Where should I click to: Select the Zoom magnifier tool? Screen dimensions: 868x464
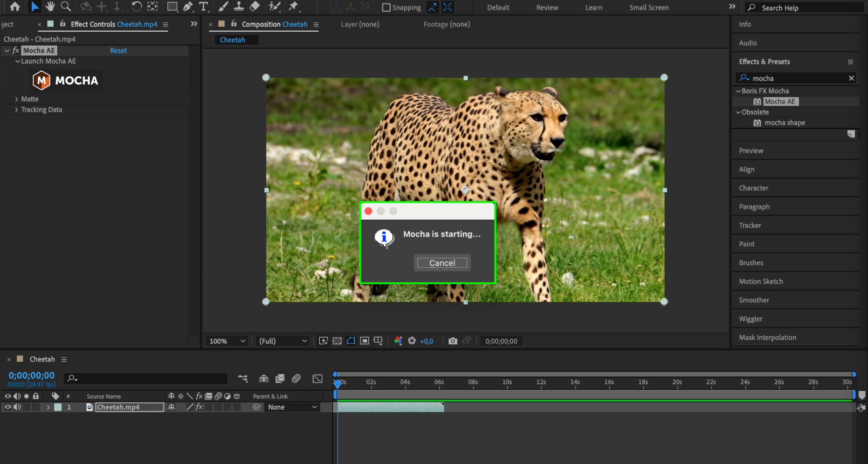(66, 7)
